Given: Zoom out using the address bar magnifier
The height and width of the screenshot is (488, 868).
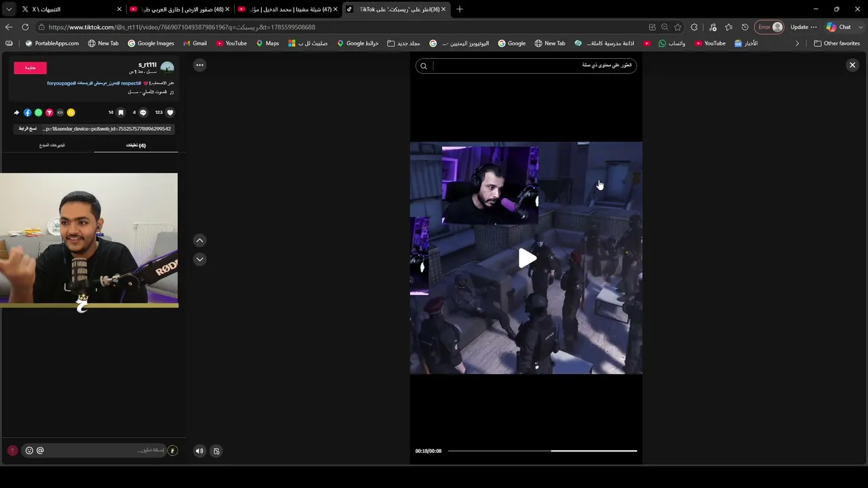Looking at the screenshot, I should (665, 27).
